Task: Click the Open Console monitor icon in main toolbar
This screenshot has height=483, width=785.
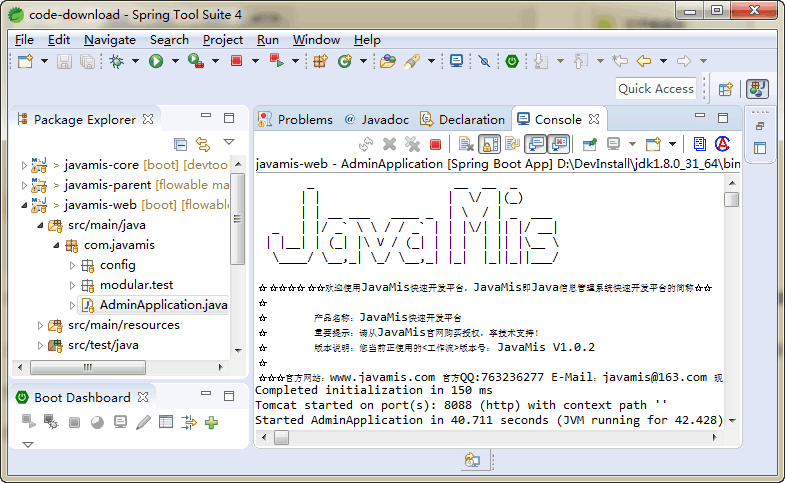Action: click(456, 61)
